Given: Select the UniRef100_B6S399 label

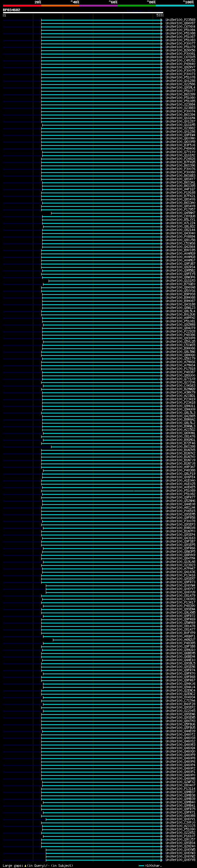Looking at the screenshot, I should click(180, 94).
